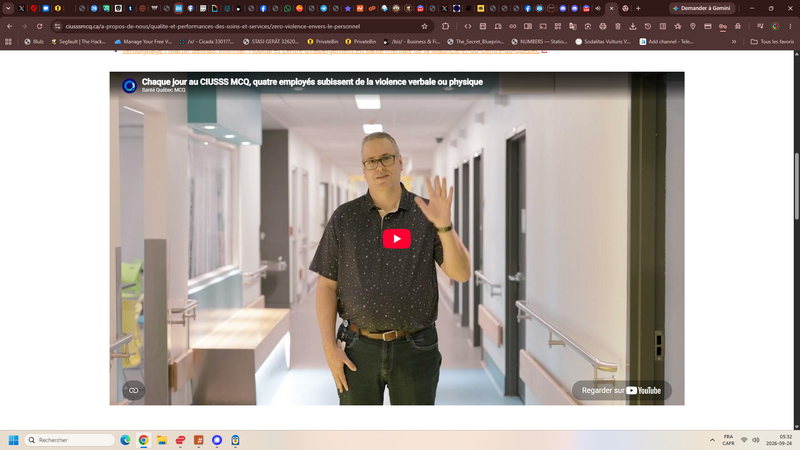Open the media control music icon
The height and width of the screenshot is (450, 800).
pyautogui.click(x=760, y=26)
